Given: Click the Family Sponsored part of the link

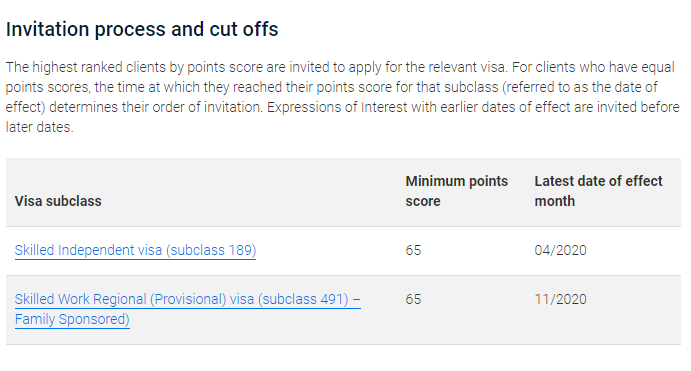Looking at the screenshot, I should coord(72,319).
